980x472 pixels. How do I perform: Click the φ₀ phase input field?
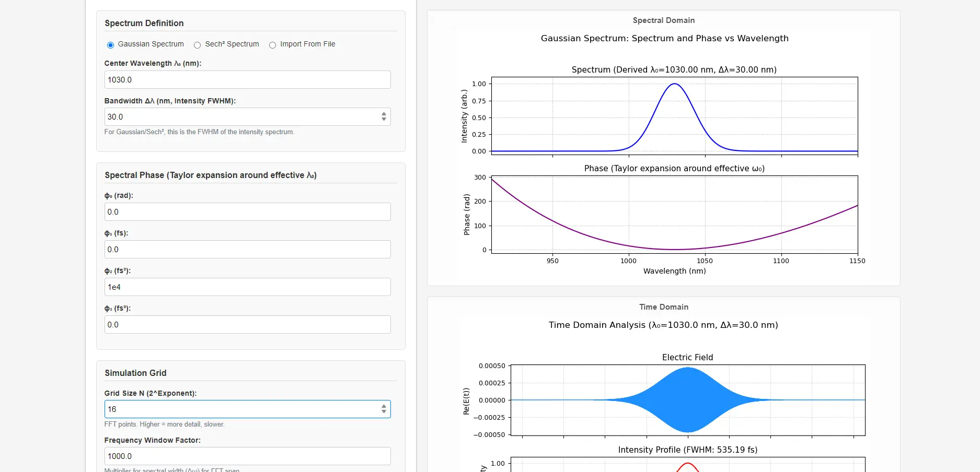tap(247, 211)
